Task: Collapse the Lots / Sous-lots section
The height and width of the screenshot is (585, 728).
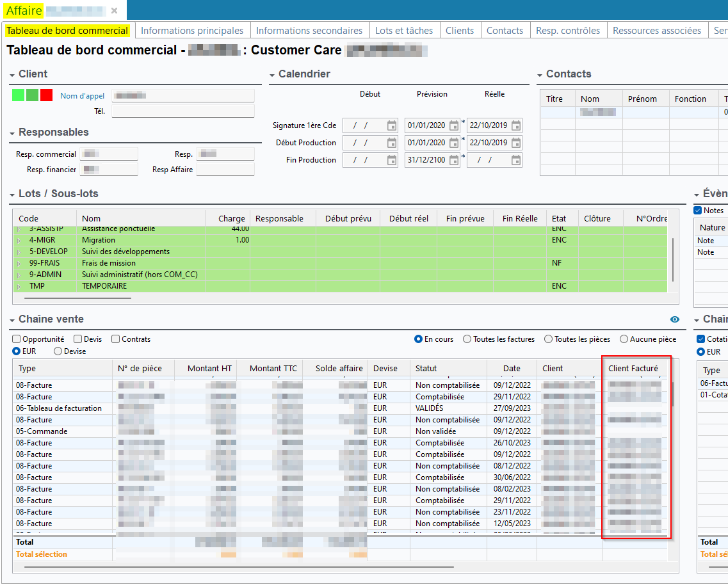Action: [x=13, y=195]
